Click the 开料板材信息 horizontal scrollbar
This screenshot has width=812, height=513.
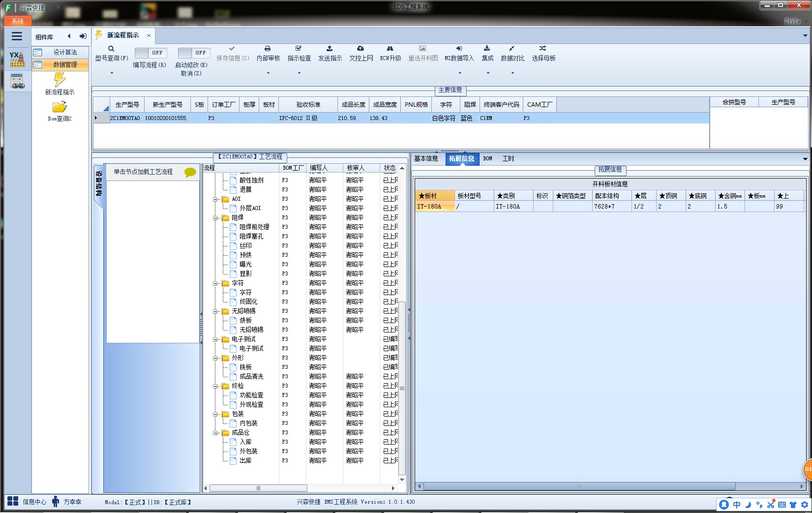pyautogui.click(x=579, y=486)
